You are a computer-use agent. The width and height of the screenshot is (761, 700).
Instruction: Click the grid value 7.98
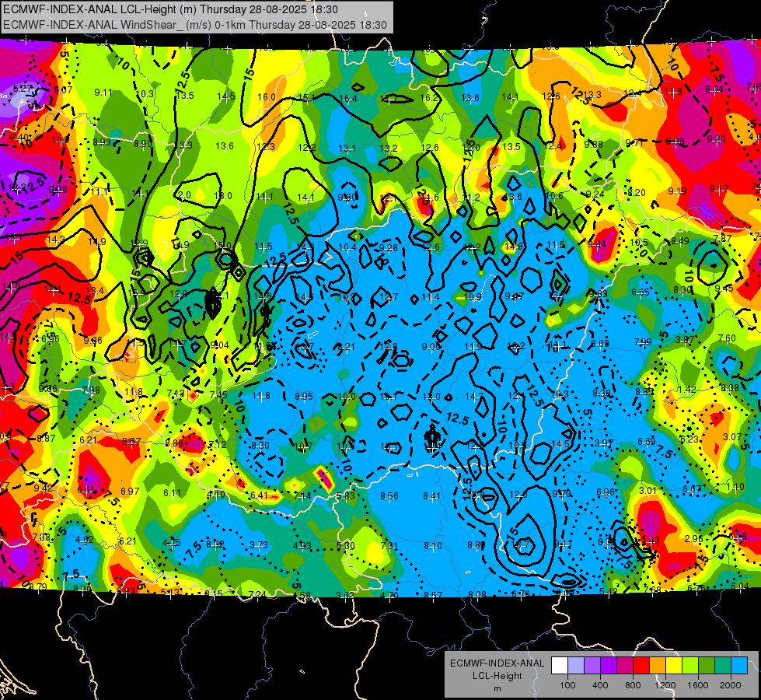coord(91,390)
